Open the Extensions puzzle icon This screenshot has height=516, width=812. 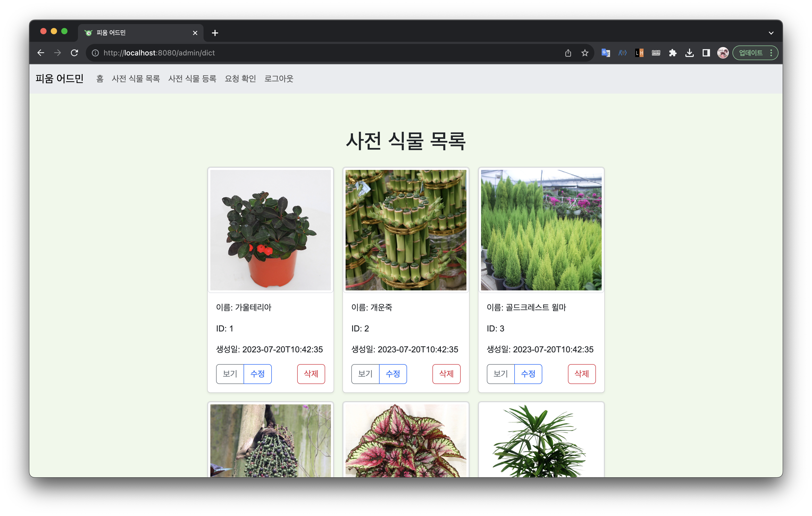pos(673,53)
